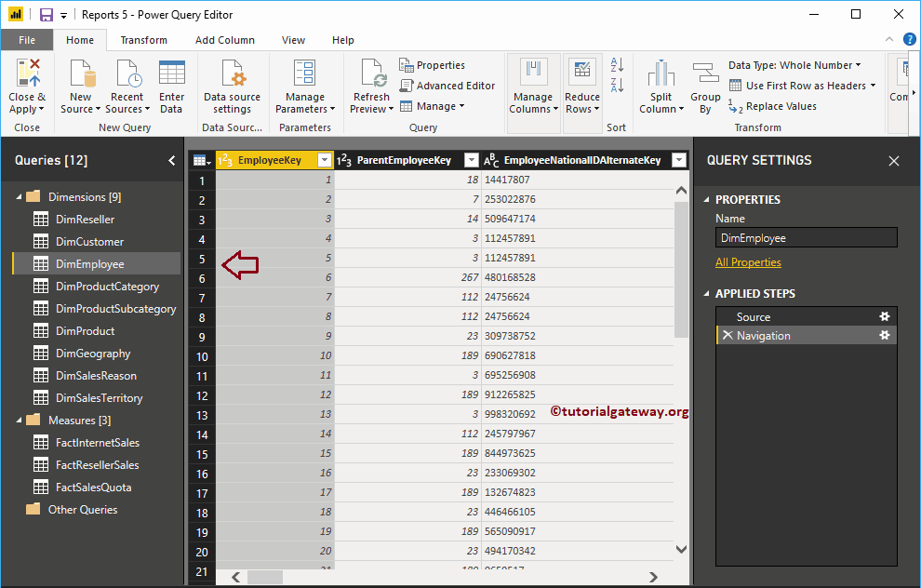Click Replace Values in Transform group
This screenshot has width=921, height=588.
point(772,106)
